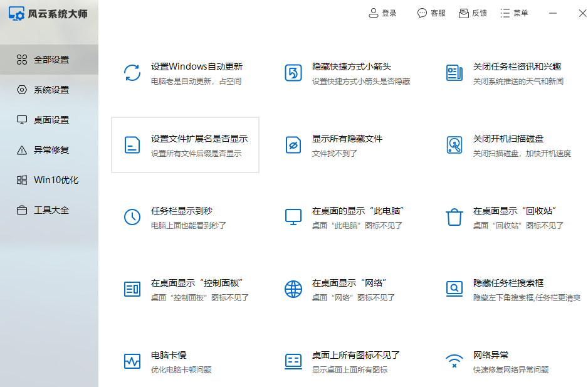Open the Win10优化 section
Image resolution: width=588 pixels, height=387 pixels.
pos(49,180)
